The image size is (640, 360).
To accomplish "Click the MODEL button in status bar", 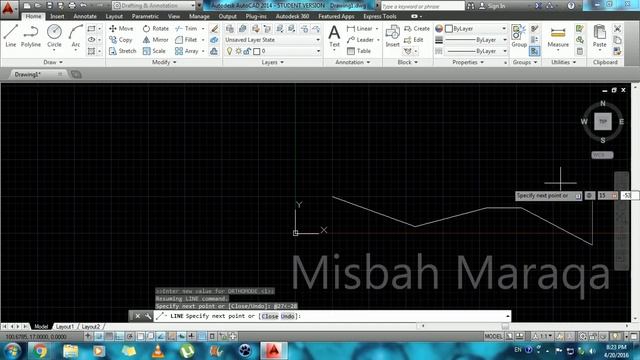I will click(493, 336).
